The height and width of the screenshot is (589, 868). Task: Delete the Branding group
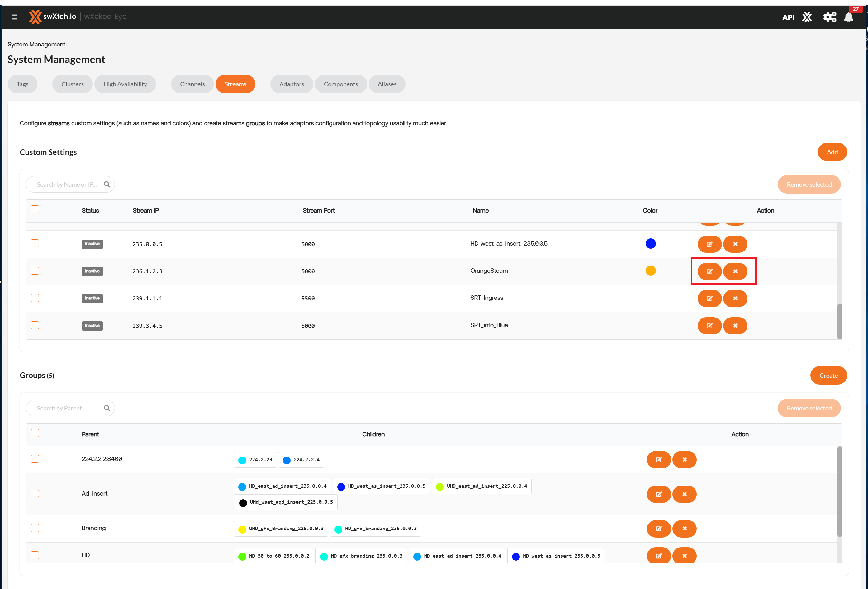tap(684, 529)
